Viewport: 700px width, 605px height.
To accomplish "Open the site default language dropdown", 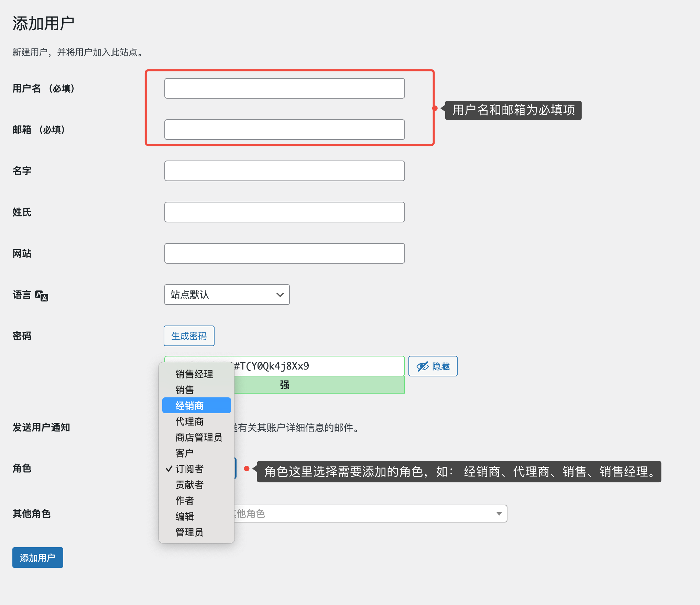I will coord(227,295).
